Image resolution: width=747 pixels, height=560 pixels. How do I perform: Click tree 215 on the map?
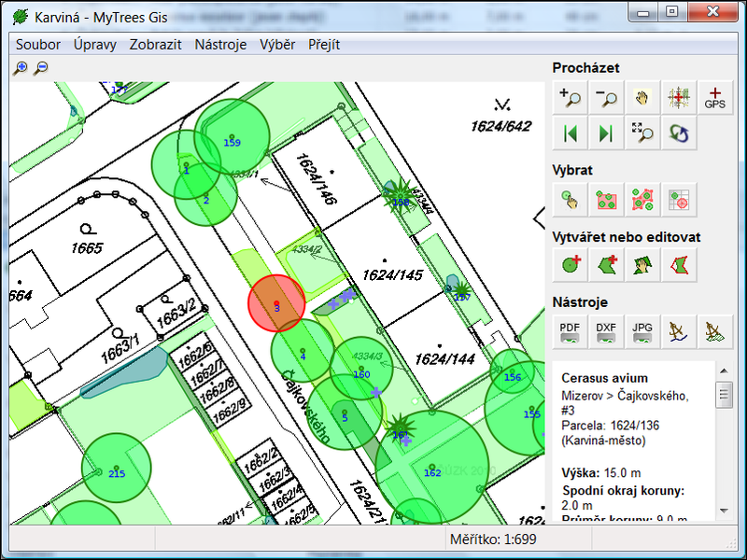[116, 469]
